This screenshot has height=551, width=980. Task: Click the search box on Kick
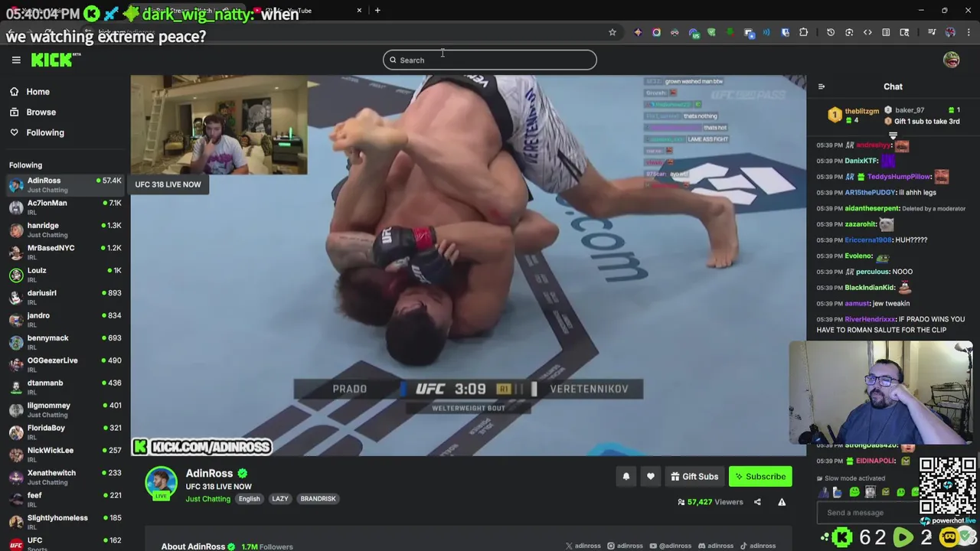click(x=489, y=60)
